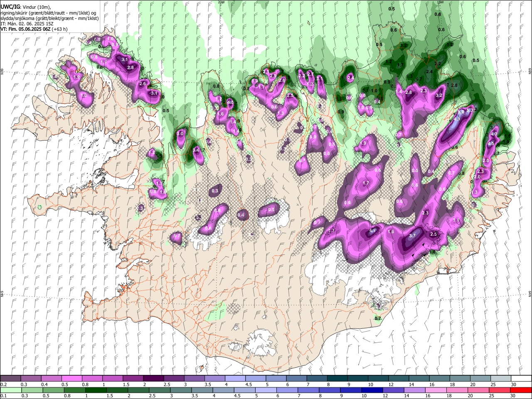The height and width of the screenshot is (399, 532).
Task: Click lower legend swatch between 0.1 and 0.3
Action: click(x=11, y=390)
